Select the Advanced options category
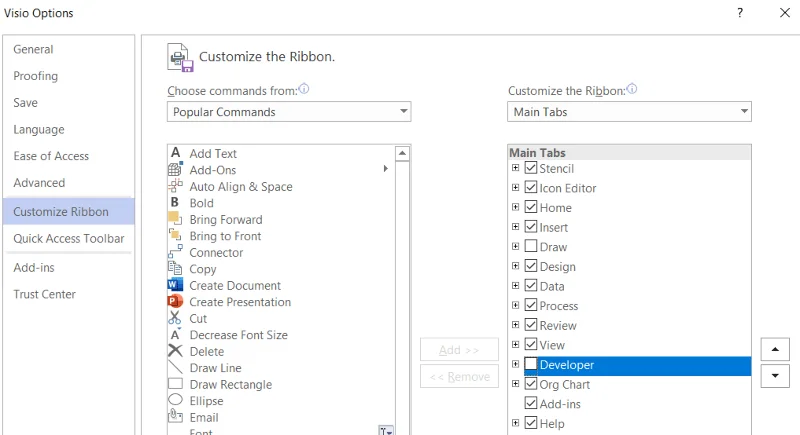Viewport: 800px width, 435px height. [39, 183]
